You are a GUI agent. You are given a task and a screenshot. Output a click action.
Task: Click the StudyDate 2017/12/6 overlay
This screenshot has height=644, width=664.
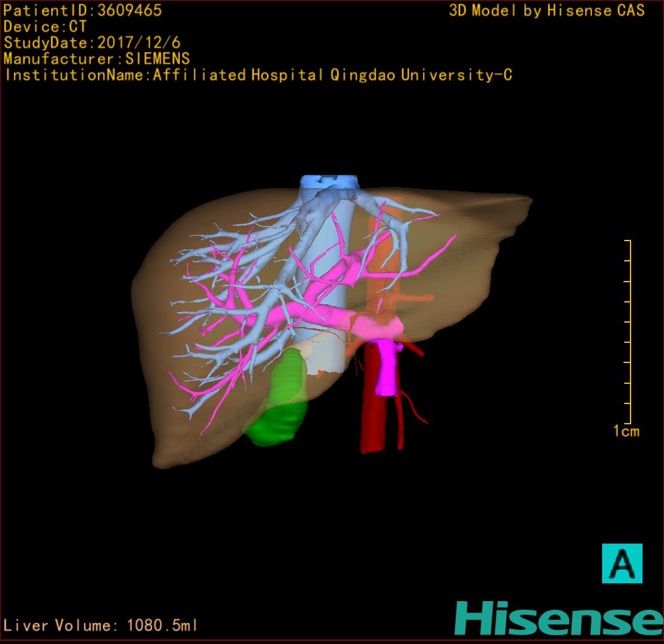click(x=92, y=43)
